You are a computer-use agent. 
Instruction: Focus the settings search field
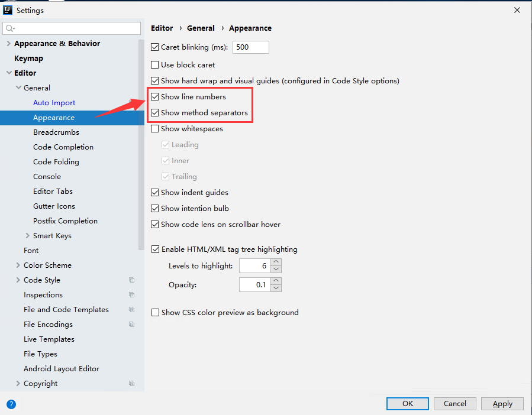coord(72,28)
